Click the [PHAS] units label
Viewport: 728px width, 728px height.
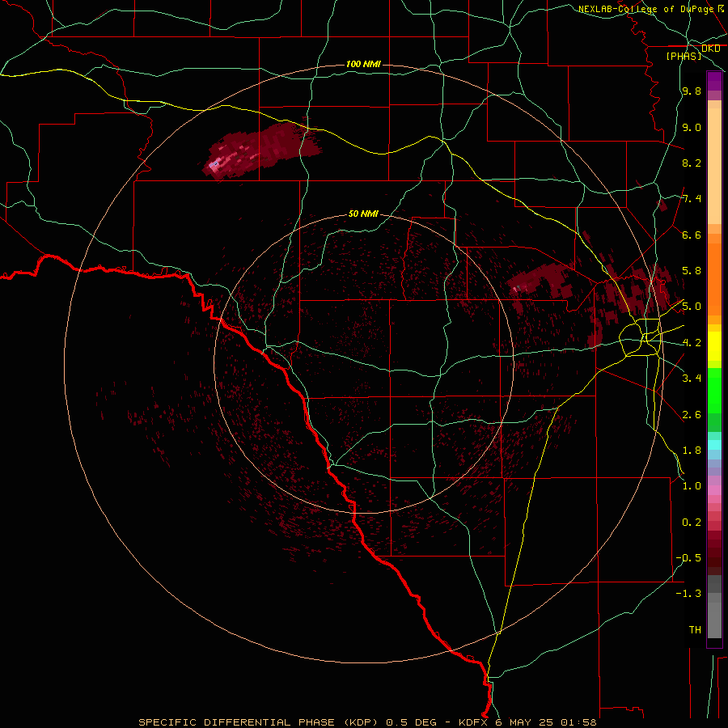[x=684, y=56]
